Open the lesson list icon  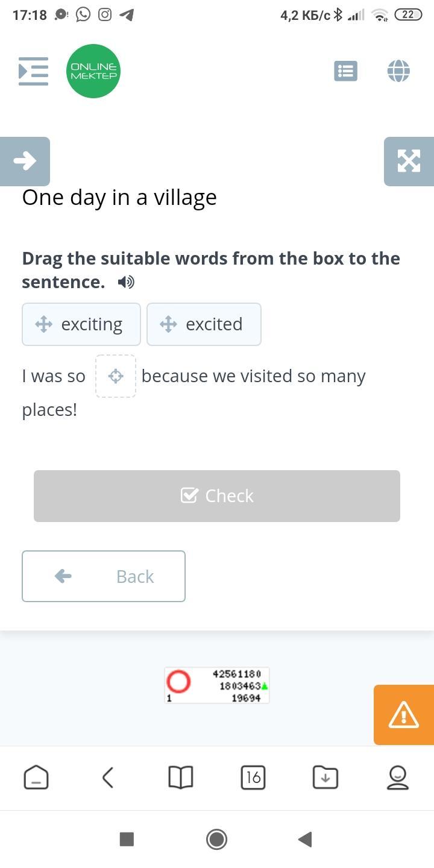345,71
